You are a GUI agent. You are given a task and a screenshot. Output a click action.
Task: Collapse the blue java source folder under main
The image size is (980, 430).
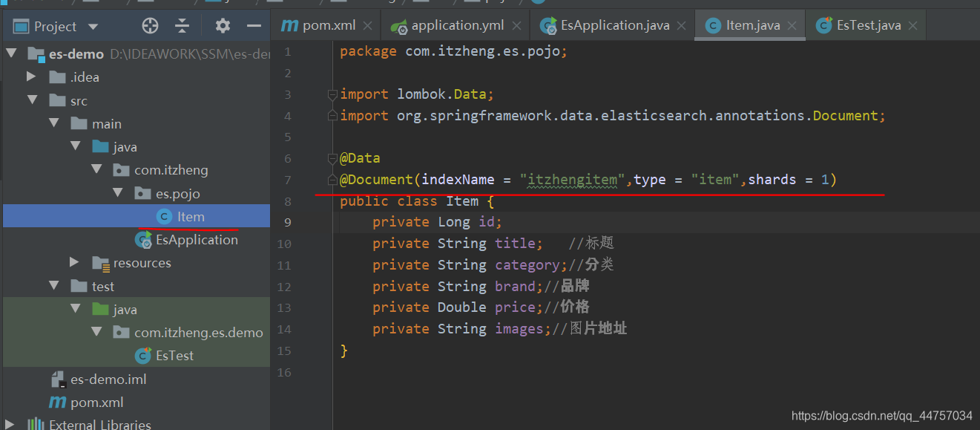point(75,147)
